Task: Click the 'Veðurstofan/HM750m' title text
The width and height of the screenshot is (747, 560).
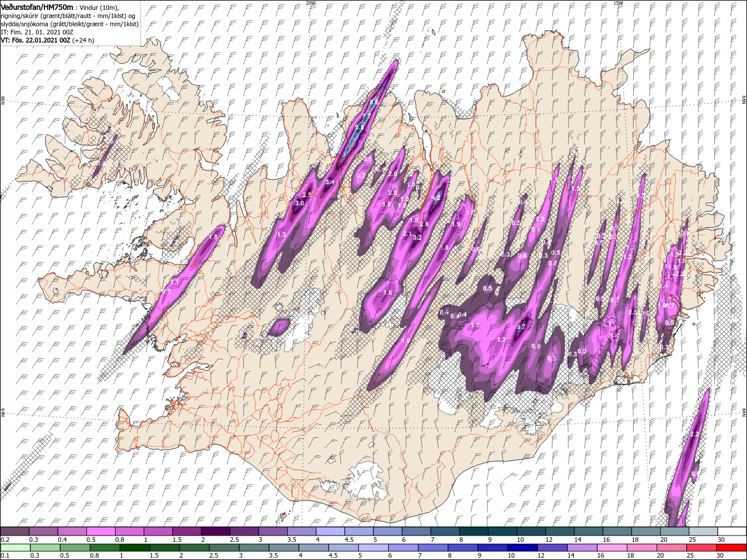Action: pos(37,6)
